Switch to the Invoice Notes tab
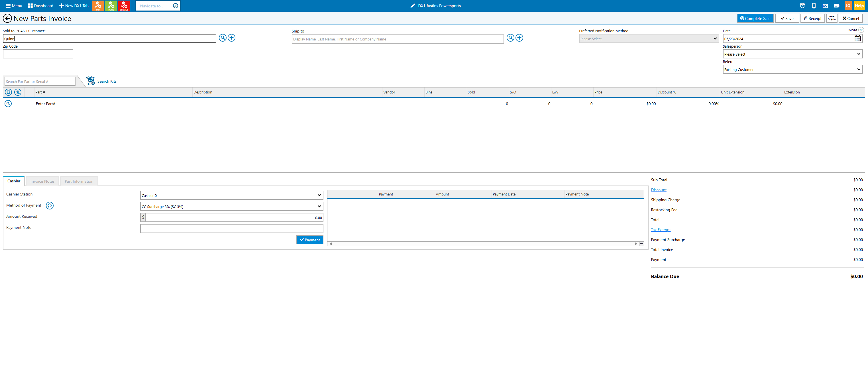 pyautogui.click(x=42, y=181)
